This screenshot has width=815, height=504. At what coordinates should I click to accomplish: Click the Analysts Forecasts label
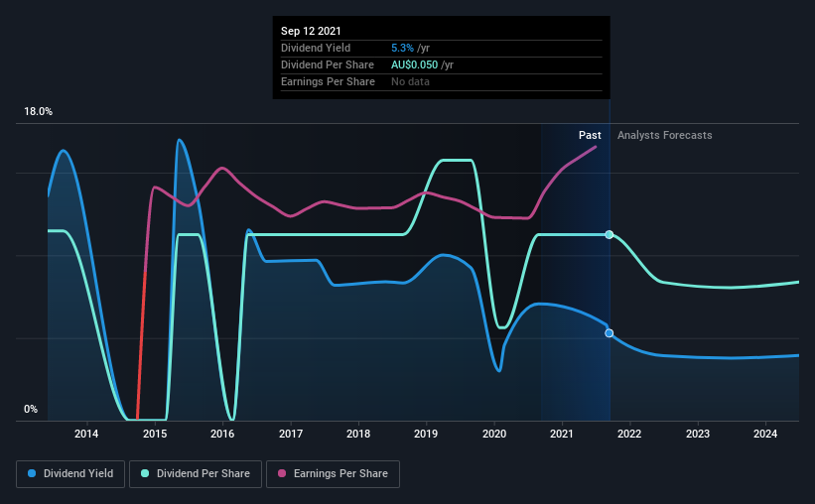(x=665, y=135)
